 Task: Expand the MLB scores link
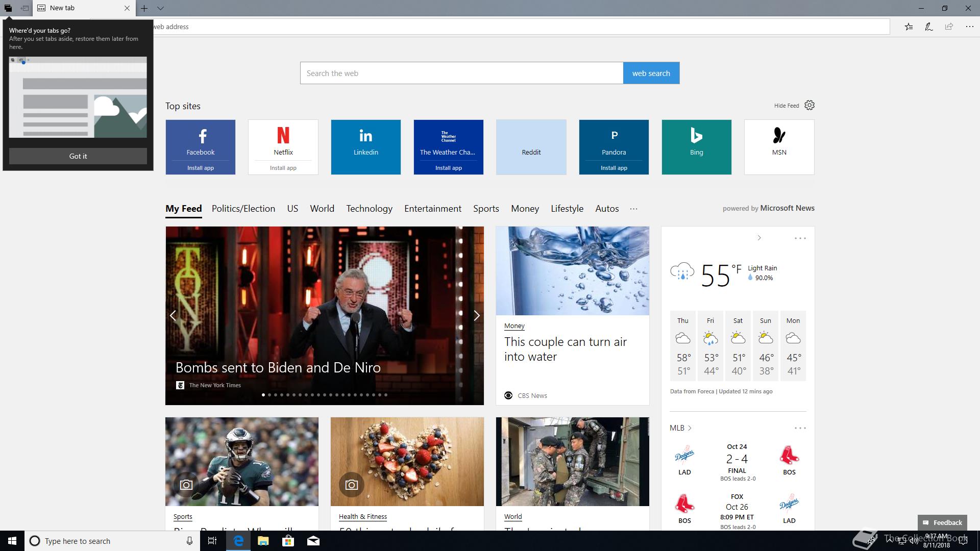click(x=680, y=428)
